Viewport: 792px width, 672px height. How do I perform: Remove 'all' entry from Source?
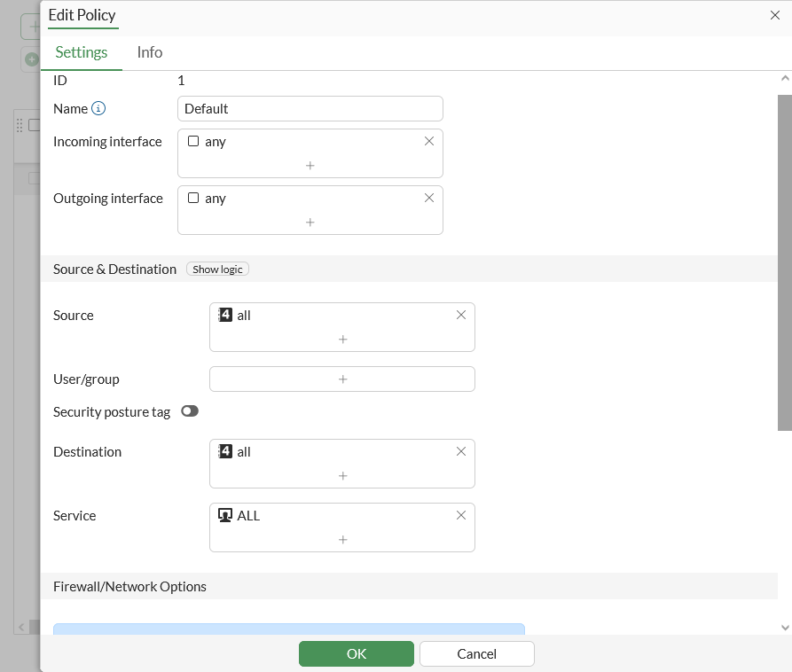pyautogui.click(x=461, y=315)
